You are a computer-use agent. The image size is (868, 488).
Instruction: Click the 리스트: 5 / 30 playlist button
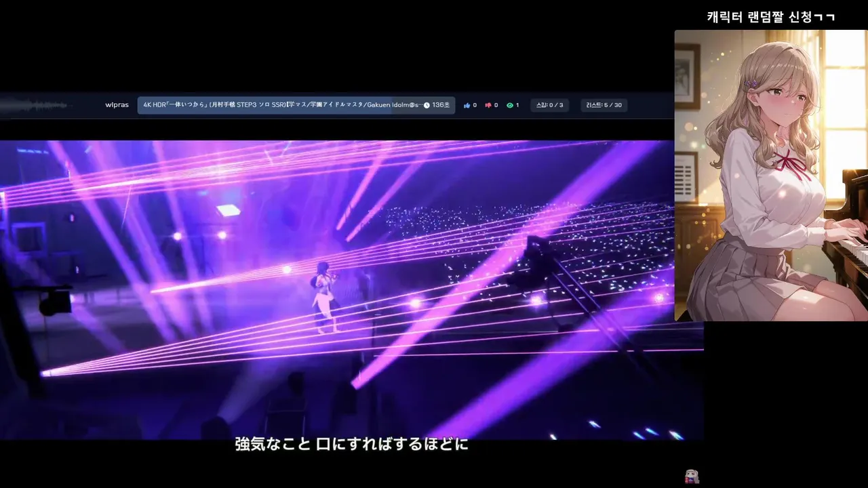(x=604, y=105)
